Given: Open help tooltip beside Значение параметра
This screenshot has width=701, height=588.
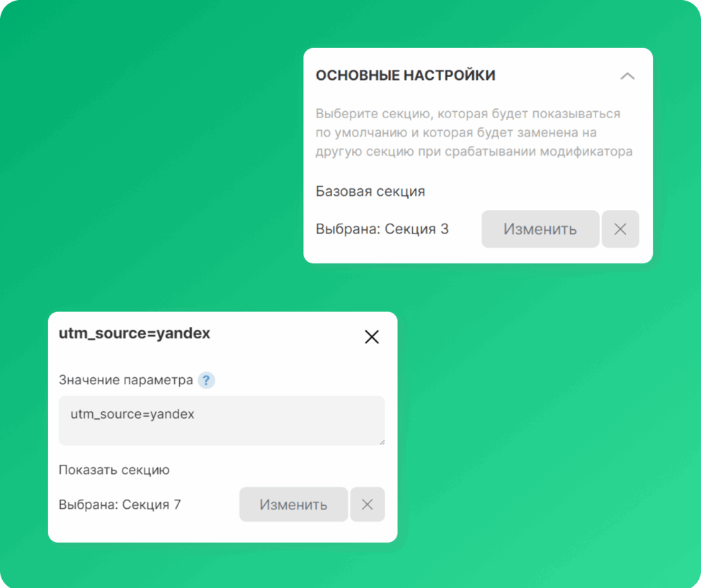Looking at the screenshot, I should point(206,380).
